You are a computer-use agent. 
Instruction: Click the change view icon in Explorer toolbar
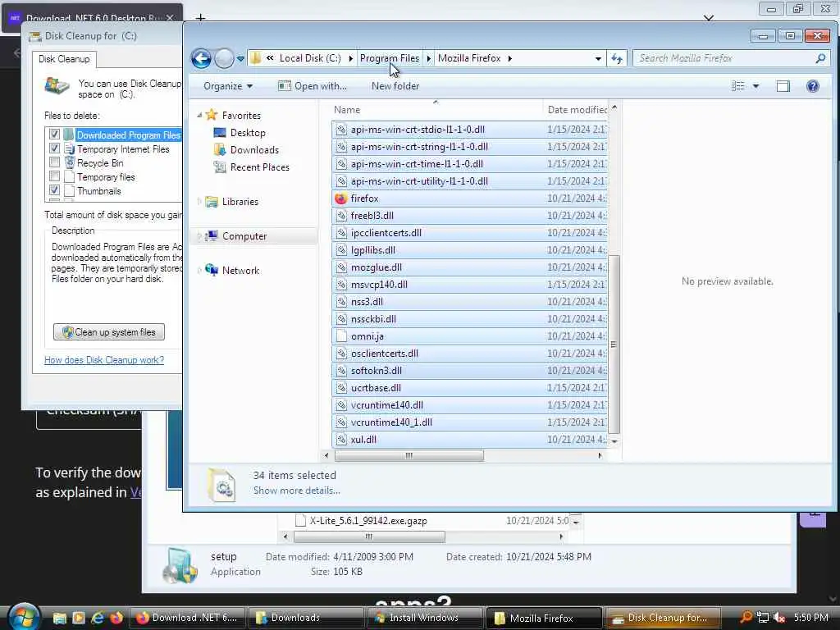[738, 86]
